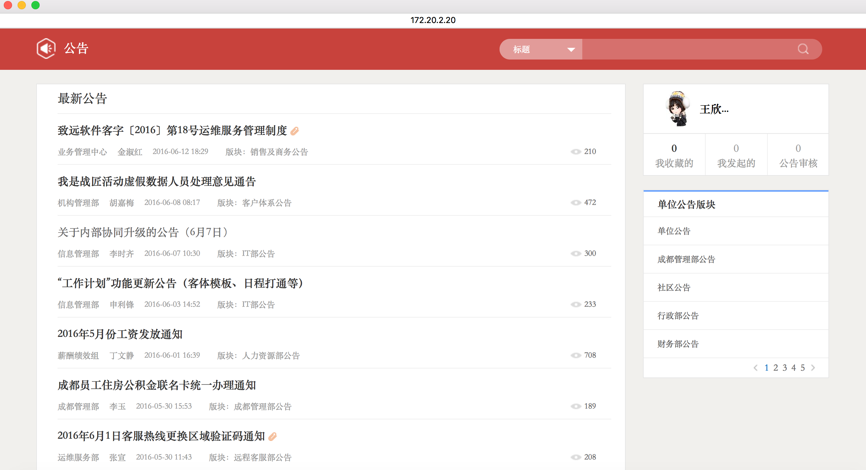Go to next page of 单位公告版块
Image resolution: width=866 pixels, height=470 pixels.
[813, 368]
